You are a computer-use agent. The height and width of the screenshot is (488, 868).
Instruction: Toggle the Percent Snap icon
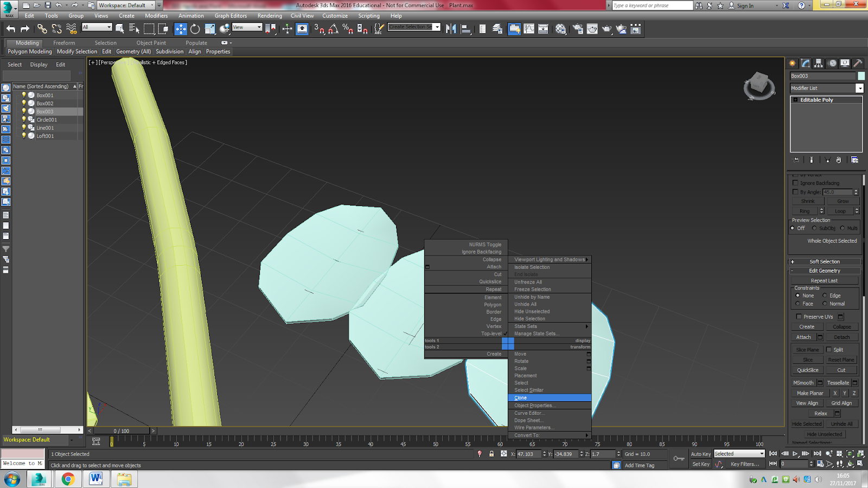pyautogui.click(x=348, y=29)
